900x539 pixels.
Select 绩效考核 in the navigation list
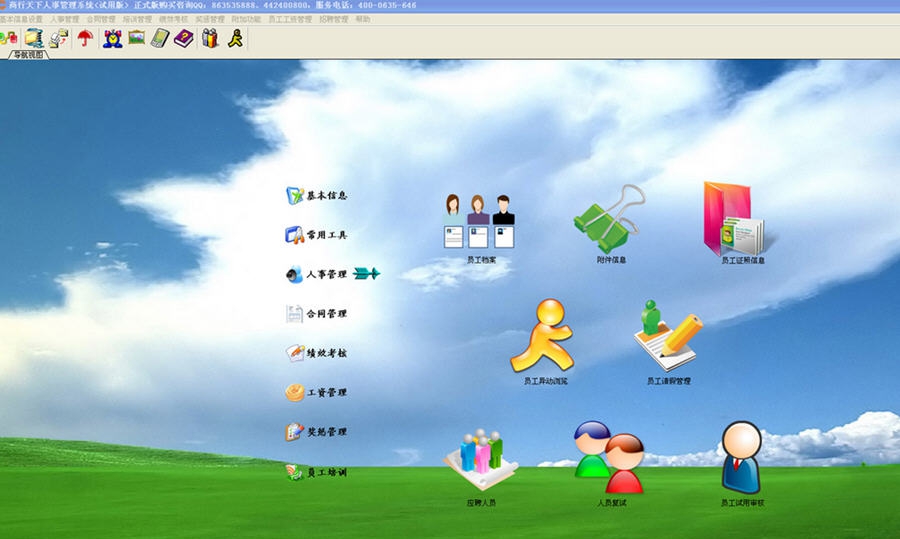317,353
